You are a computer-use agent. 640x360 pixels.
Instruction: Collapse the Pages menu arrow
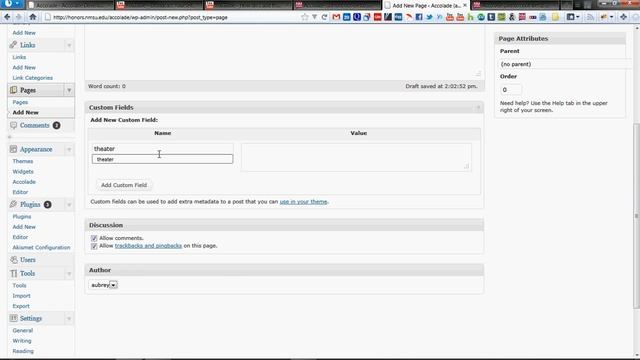69,90
